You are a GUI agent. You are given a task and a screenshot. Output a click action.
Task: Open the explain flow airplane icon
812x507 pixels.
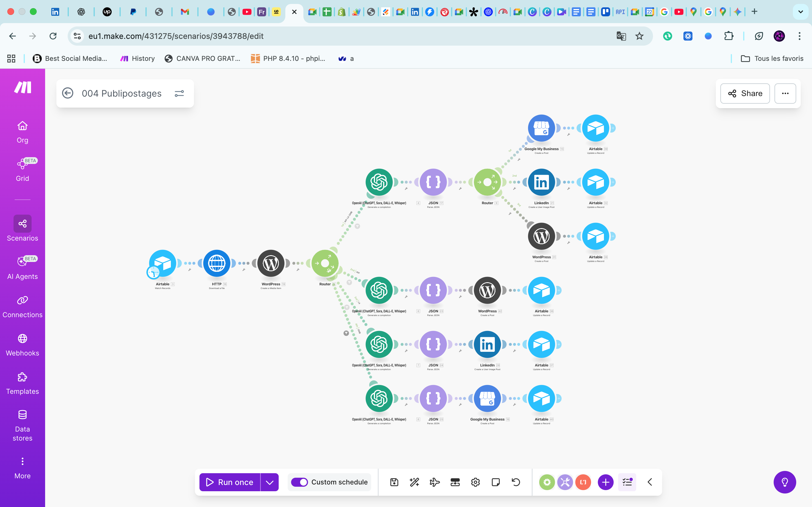[x=434, y=482]
